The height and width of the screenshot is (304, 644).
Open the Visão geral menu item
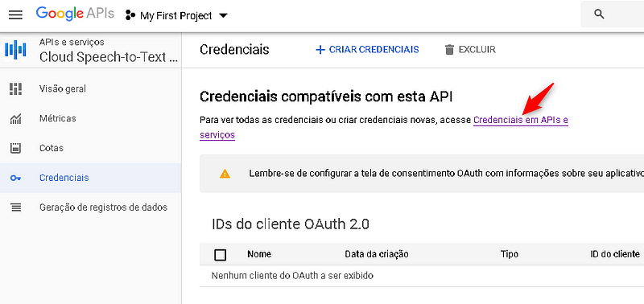[x=90, y=88]
